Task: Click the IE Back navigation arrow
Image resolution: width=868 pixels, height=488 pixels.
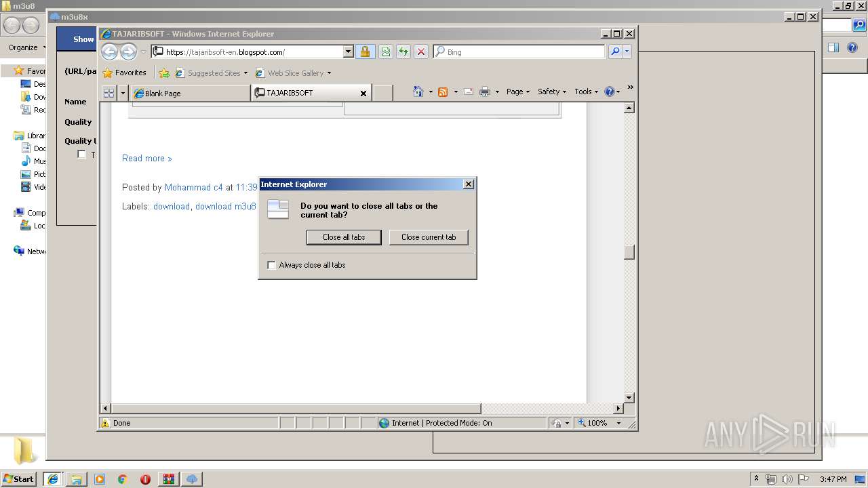Action: point(109,52)
